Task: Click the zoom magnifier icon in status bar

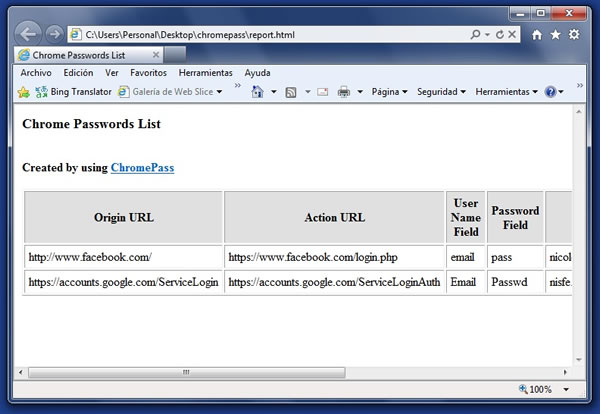Action: click(523, 389)
